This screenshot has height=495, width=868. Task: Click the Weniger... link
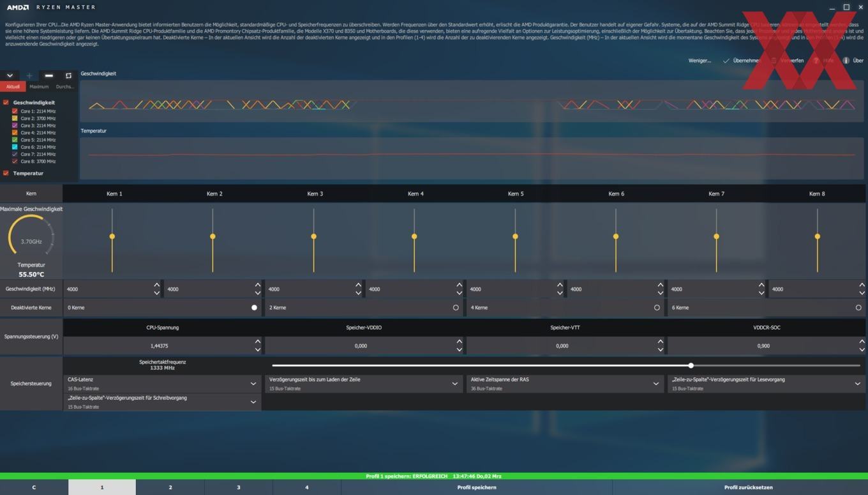pyautogui.click(x=700, y=61)
